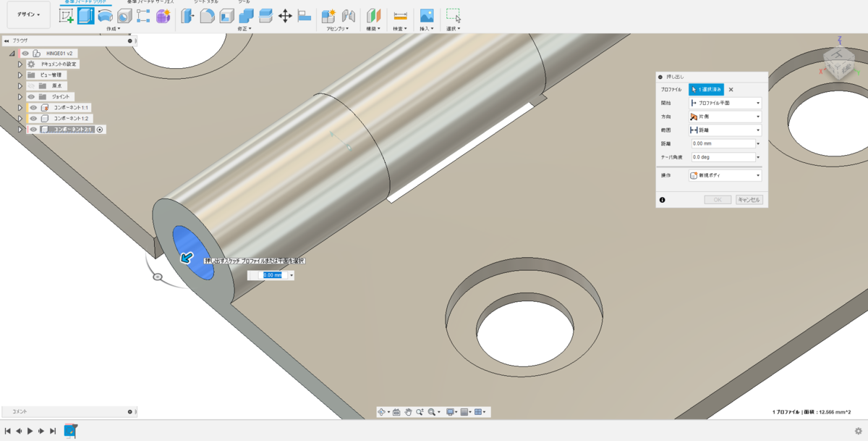Click the on-canvas 0.00 mm distance field
This screenshot has height=441, width=868.
click(273, 275)
